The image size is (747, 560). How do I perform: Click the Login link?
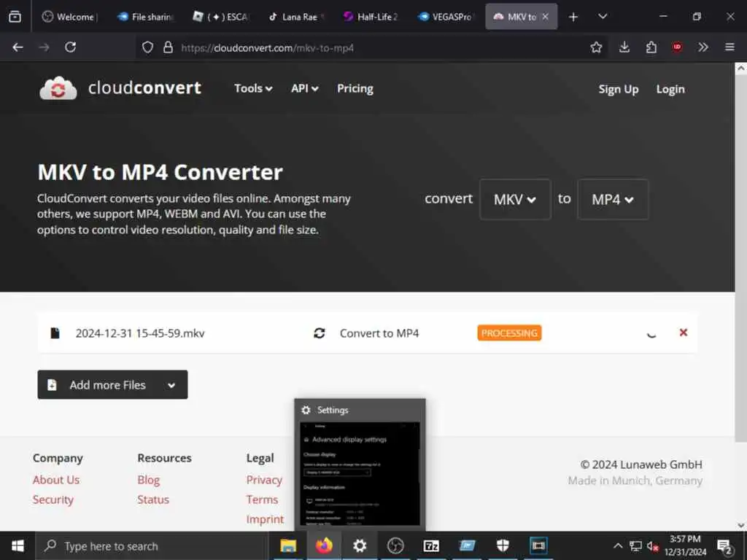[670, 90]
